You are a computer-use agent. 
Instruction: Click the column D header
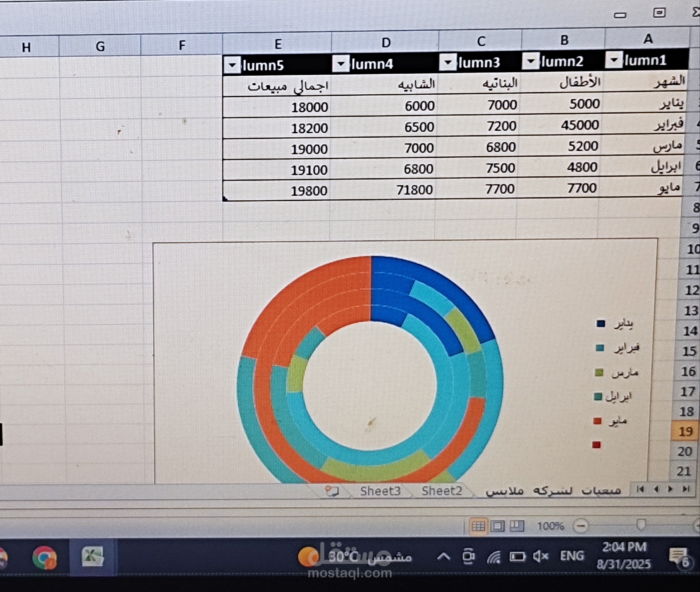(x=386, y=43)
